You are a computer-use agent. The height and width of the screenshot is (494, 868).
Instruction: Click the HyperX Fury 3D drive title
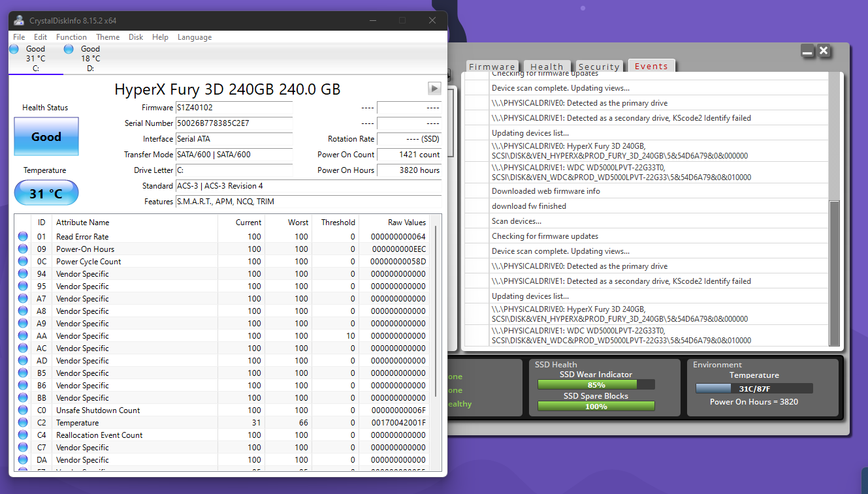pos(227,89)
